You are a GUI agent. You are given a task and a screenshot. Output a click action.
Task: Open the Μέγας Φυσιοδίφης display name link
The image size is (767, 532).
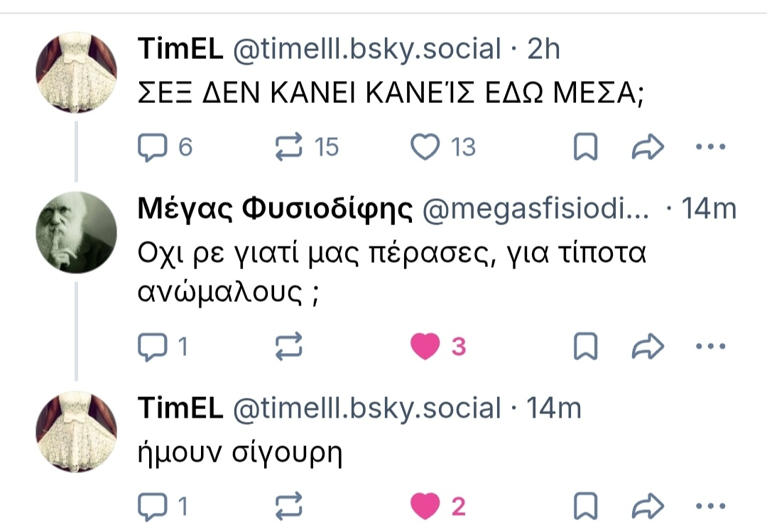click(275, 209)
